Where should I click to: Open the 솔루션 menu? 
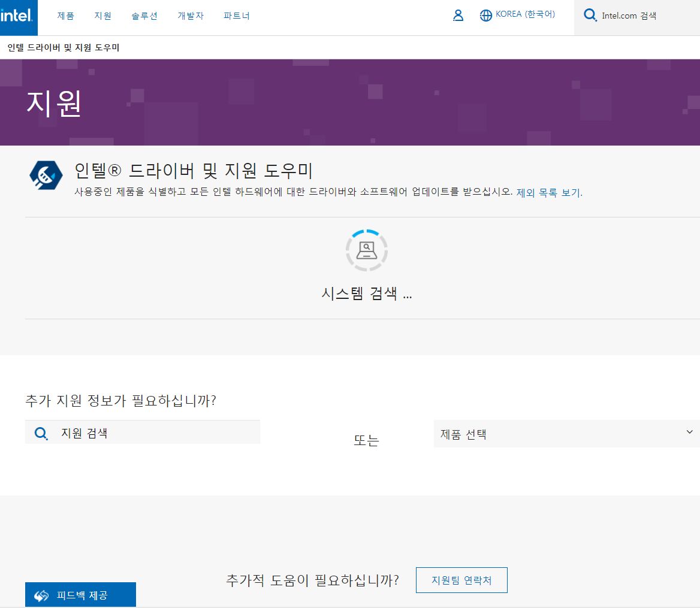point(144,16)
